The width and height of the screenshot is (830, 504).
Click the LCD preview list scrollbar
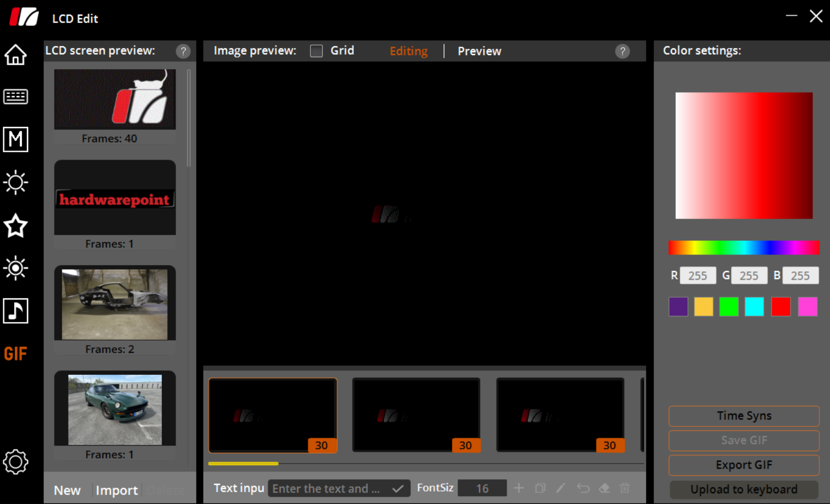[x=188, y=118]
